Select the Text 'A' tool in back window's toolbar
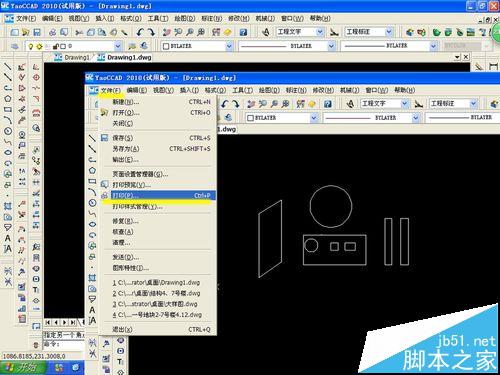The image size is (500, 375). click(x=8, y=238)
